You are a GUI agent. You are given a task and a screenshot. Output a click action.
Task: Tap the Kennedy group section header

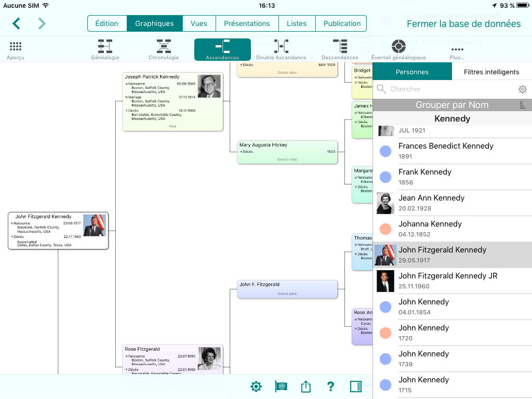click(x=453, y=119)
